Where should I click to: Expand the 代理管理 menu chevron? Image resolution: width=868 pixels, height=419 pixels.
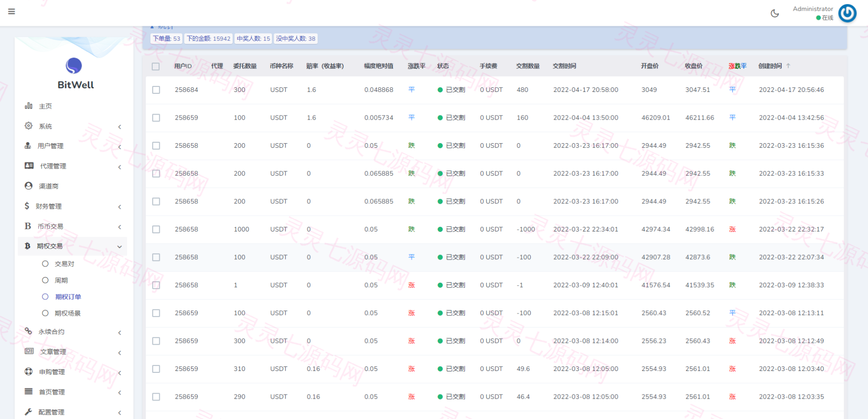pos(120,167)
